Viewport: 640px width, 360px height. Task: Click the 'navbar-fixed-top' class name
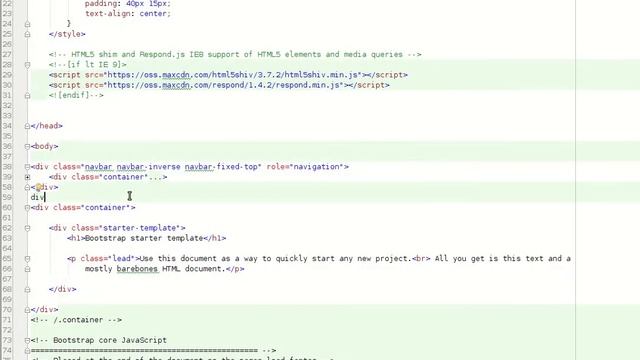pyautogui.click(x=221, y=167)
